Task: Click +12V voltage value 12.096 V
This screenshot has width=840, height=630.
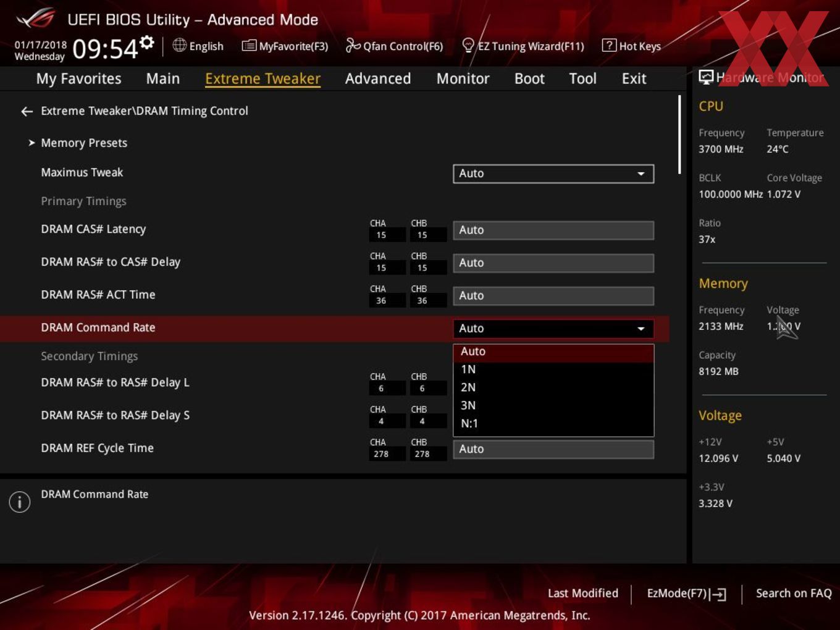Action: coord(718,458)
